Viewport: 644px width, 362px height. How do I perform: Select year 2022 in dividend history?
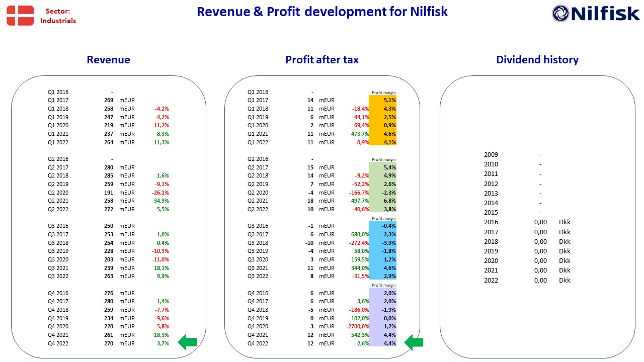491,281
